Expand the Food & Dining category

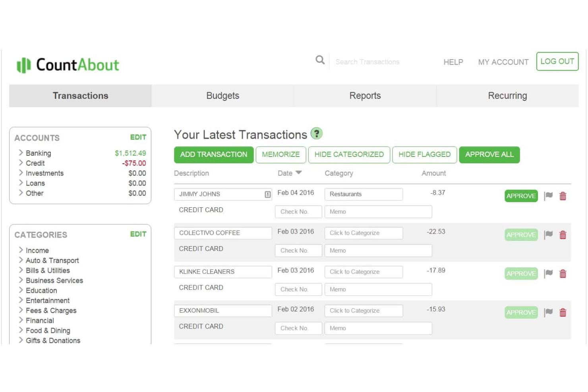pyautogui.click(x=21, y=330)
